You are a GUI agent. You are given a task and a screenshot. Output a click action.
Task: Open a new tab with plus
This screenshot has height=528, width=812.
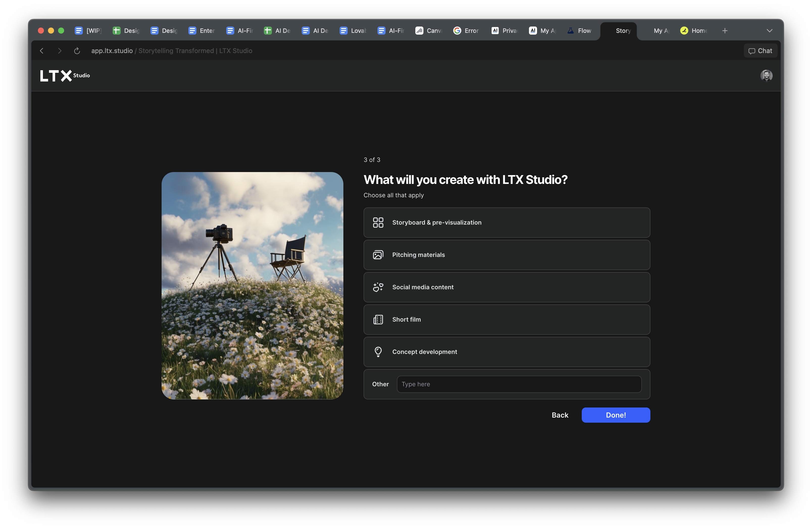(x=725, y=31)
